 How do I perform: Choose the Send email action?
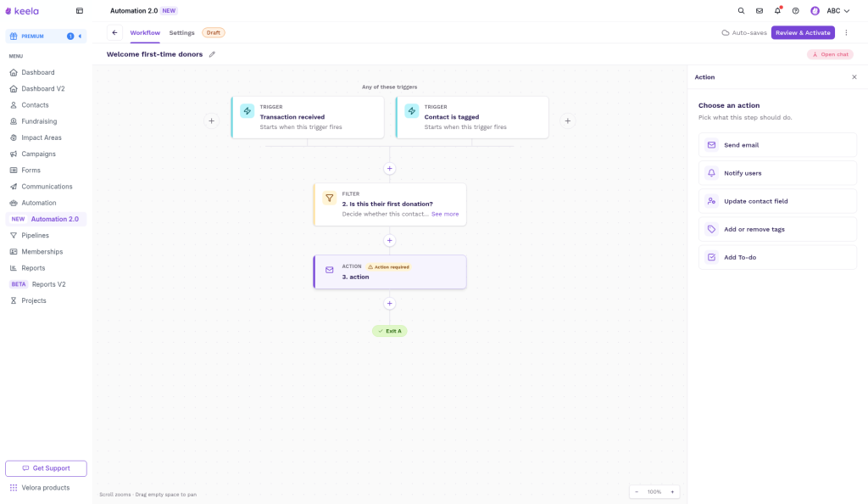777,145
